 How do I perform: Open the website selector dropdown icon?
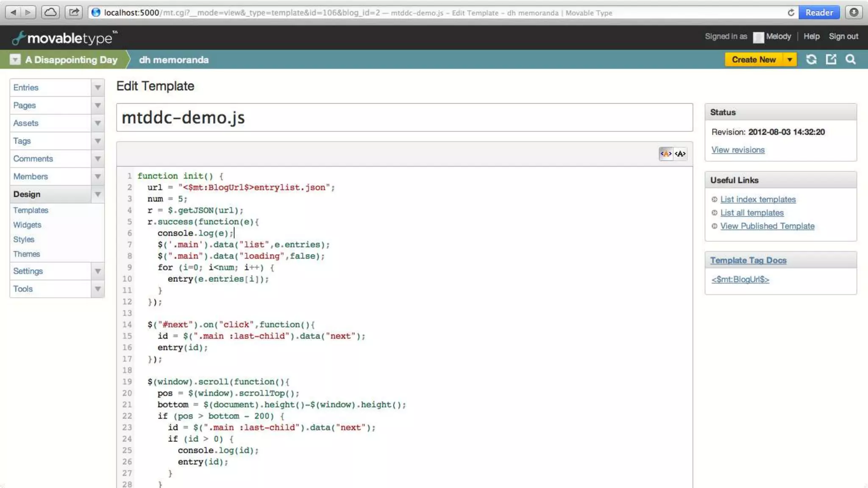[15, 59]
